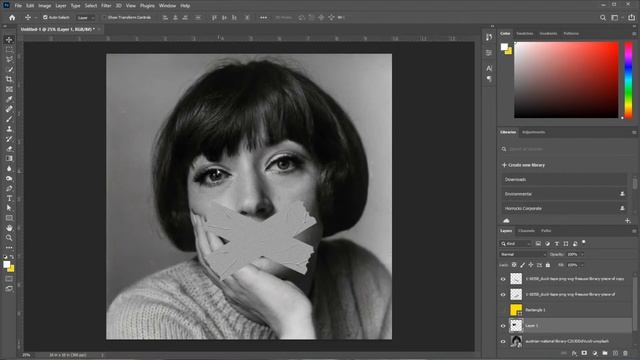This screenshot has width=640, height=360.
Task: Click the add plus button in Libraries
Action: click(x=628, y=221)
